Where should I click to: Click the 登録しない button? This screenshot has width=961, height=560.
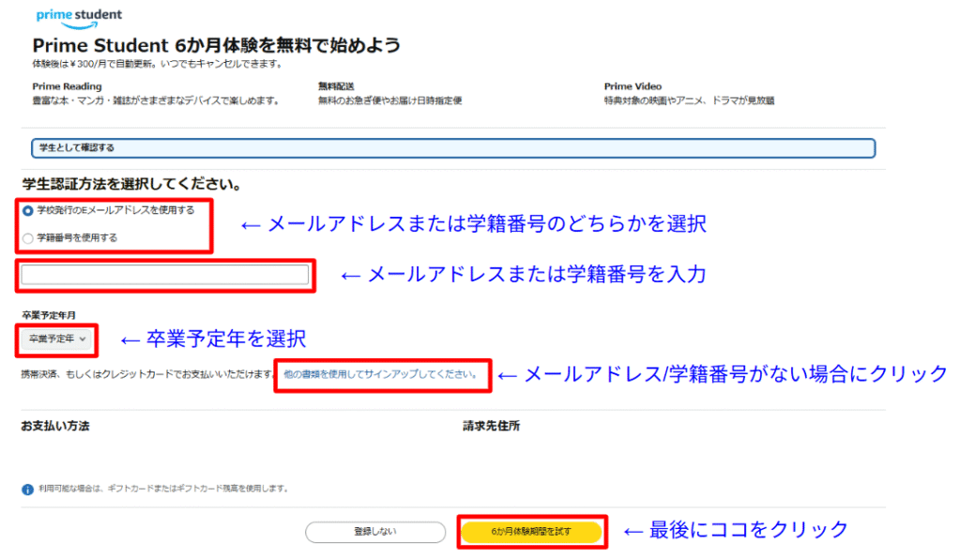(375, 532)
